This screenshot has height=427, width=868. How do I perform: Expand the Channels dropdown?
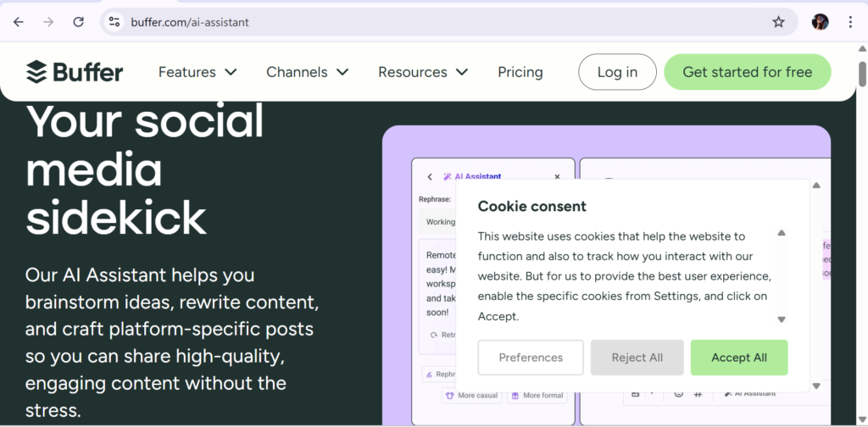click(x=307, y=72)
